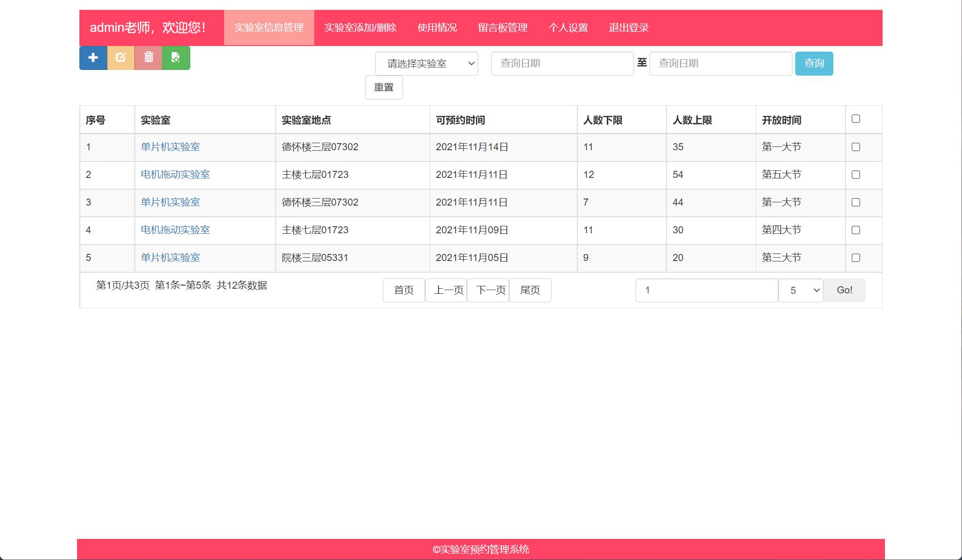Click the first 查询日期 date field

(562, 63)
